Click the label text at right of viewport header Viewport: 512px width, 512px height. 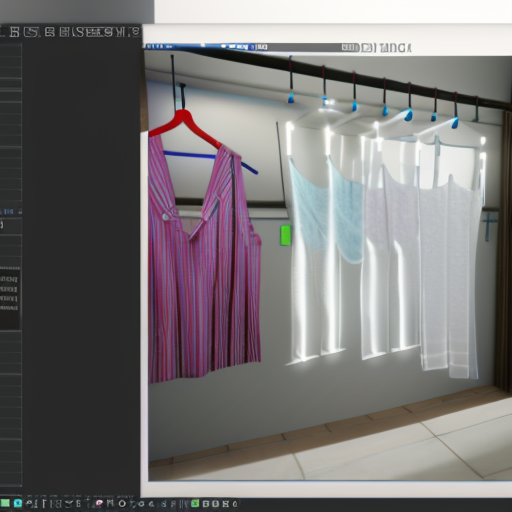[x=395, y=48]
